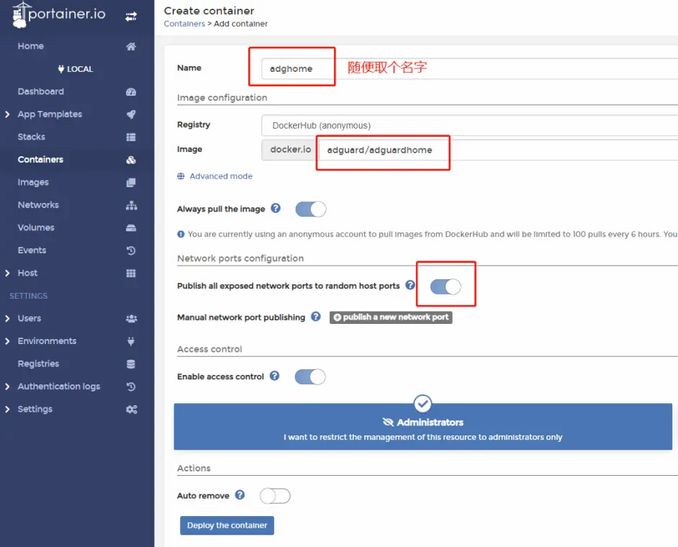Click the Images clone icon

131,182
